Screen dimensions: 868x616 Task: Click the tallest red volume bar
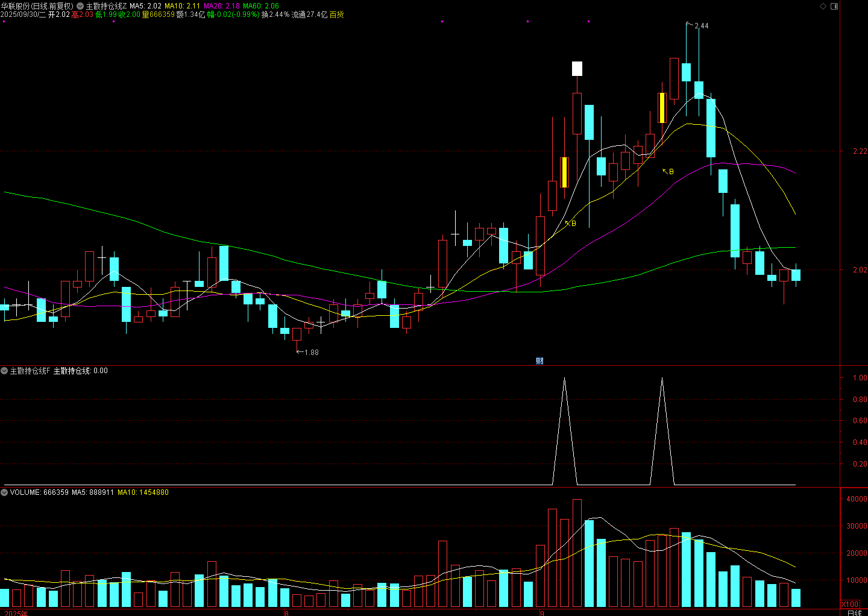point(577,553)
